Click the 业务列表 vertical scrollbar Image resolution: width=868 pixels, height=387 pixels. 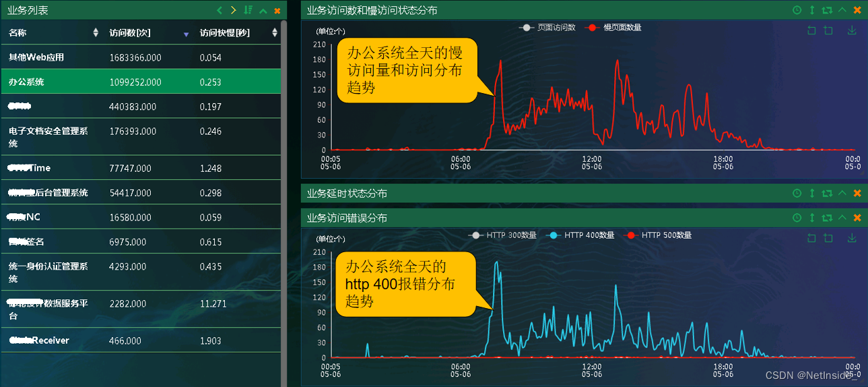[284, 202]
